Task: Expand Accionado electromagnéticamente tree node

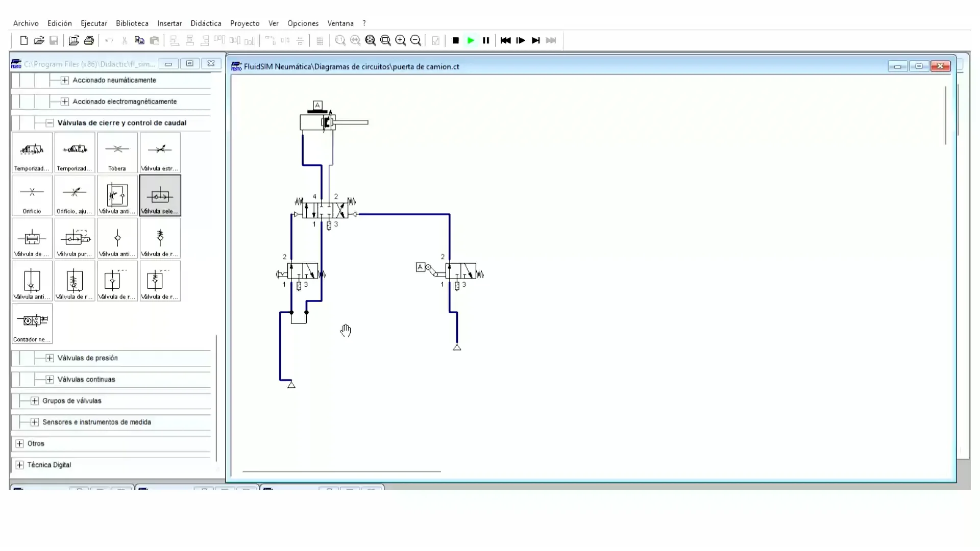Action: [x=65, y=102]
